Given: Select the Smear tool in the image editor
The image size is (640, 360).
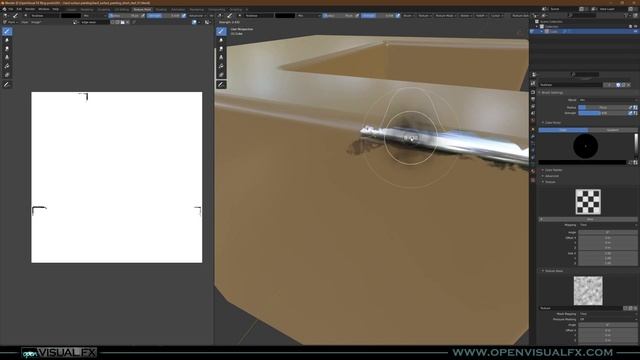Looking at the screenshot, I should 7,49.
